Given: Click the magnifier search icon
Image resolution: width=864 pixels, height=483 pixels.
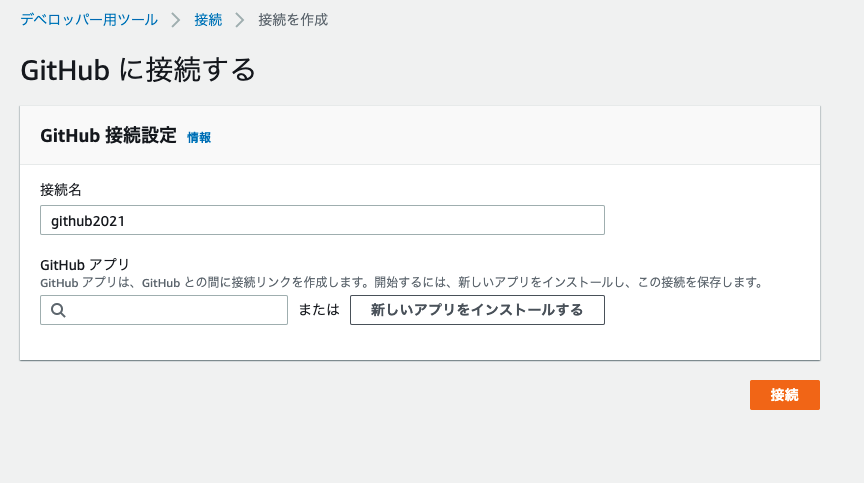Looking at the screenshot, I should pyautogui.click(x=58, y=310).
